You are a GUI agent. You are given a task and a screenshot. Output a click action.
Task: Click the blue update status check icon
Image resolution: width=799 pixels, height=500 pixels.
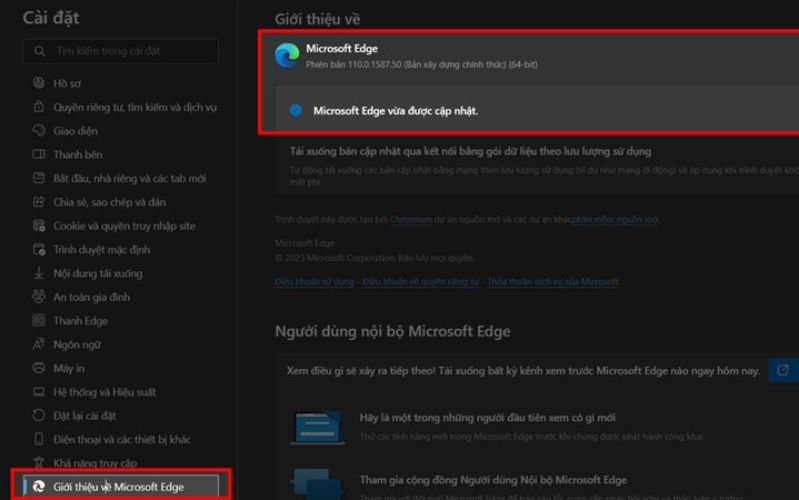[x=296, y=110]
